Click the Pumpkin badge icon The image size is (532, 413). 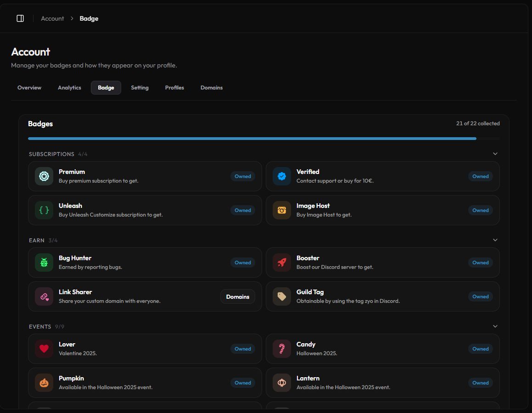[x=44, y=382]
